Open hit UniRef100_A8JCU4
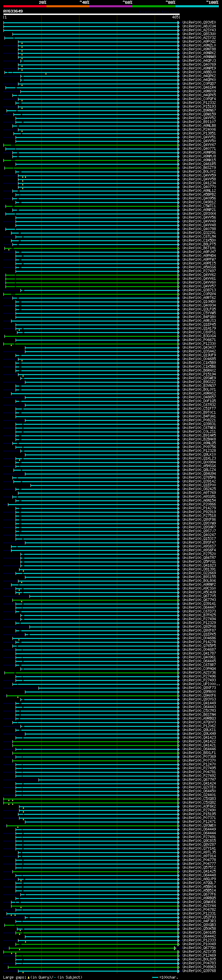 (x=199, y=26)
